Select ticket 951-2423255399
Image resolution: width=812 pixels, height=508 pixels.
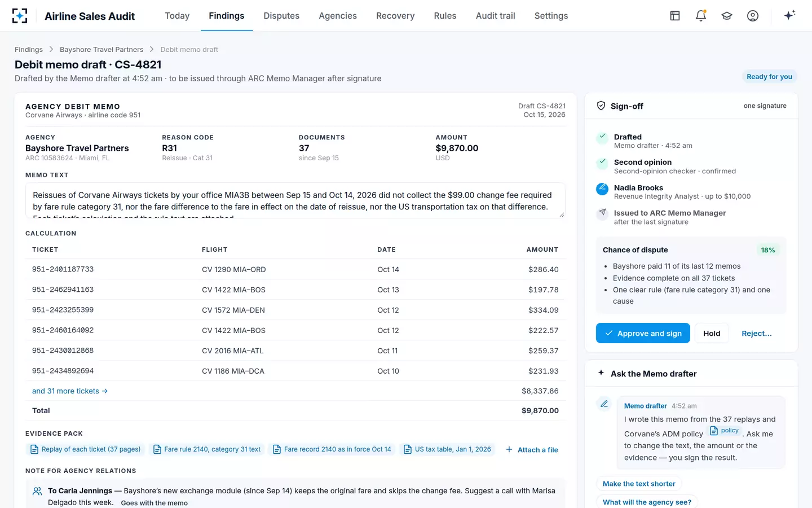pyautogui.click(x=63, y=310)
